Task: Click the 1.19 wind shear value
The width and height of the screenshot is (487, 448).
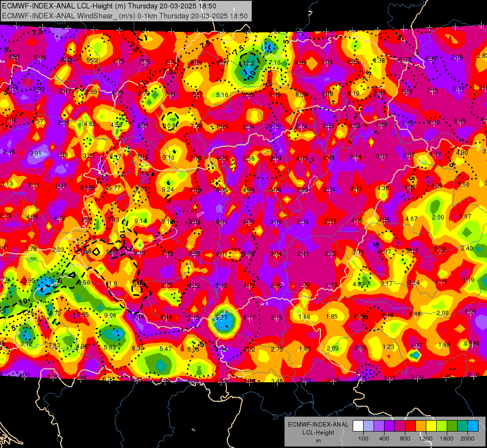Action: point(469,279)
